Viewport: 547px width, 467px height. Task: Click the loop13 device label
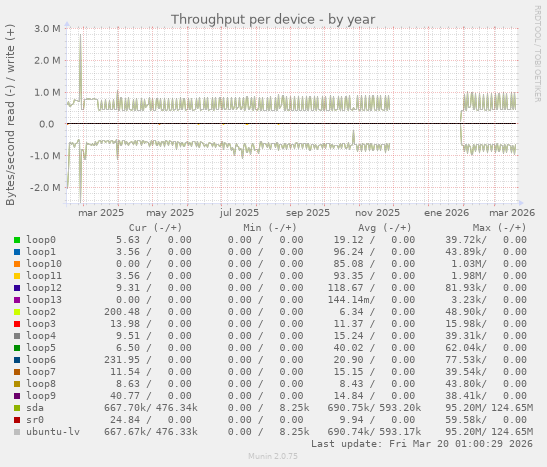tap(44, 300)
